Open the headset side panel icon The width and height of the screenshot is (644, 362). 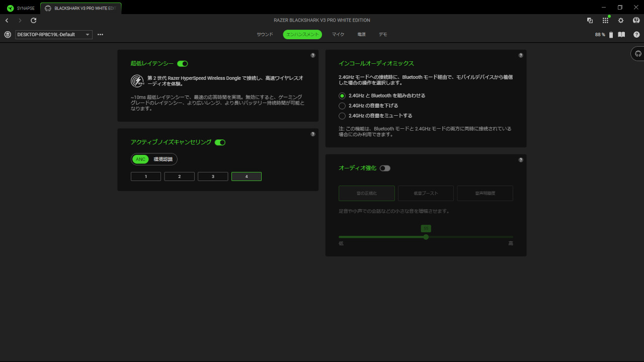pyautogui.click(x=638, y=53)
